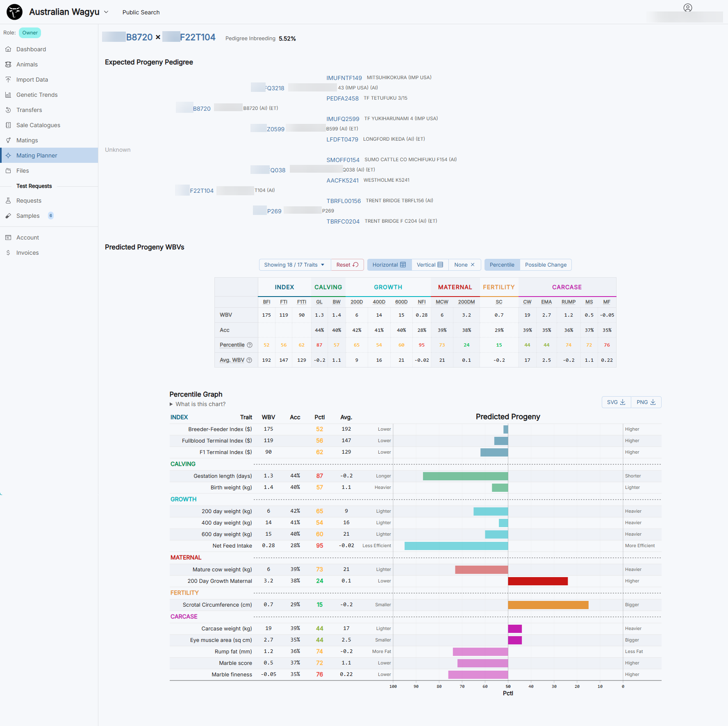Click the Reset traits button
Image resolution: width=728 pixels, height=726 pixels.
(347, 265)
